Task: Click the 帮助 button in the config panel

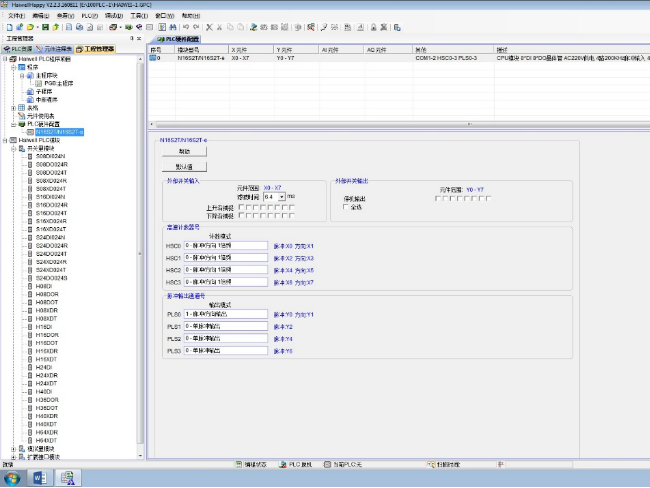Action: [x=184, y=151]
